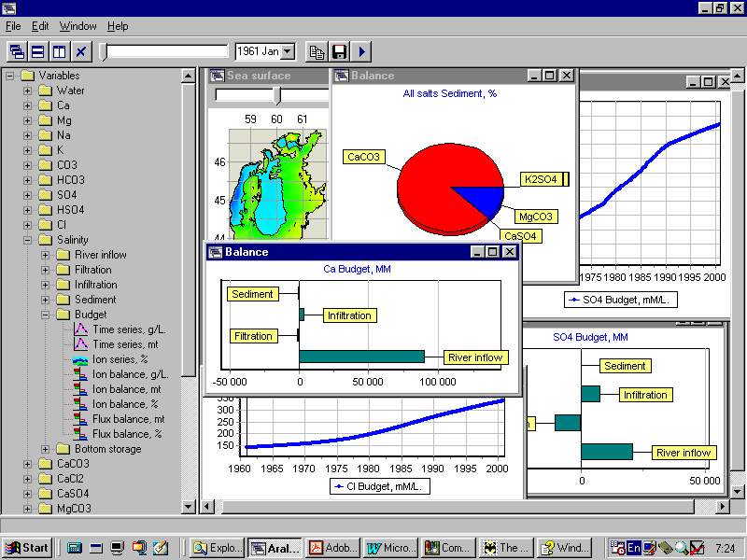Screen dimensions: 747x560
Task: Adjust the Sea surface window slider
Action: [x=277, y=96]
